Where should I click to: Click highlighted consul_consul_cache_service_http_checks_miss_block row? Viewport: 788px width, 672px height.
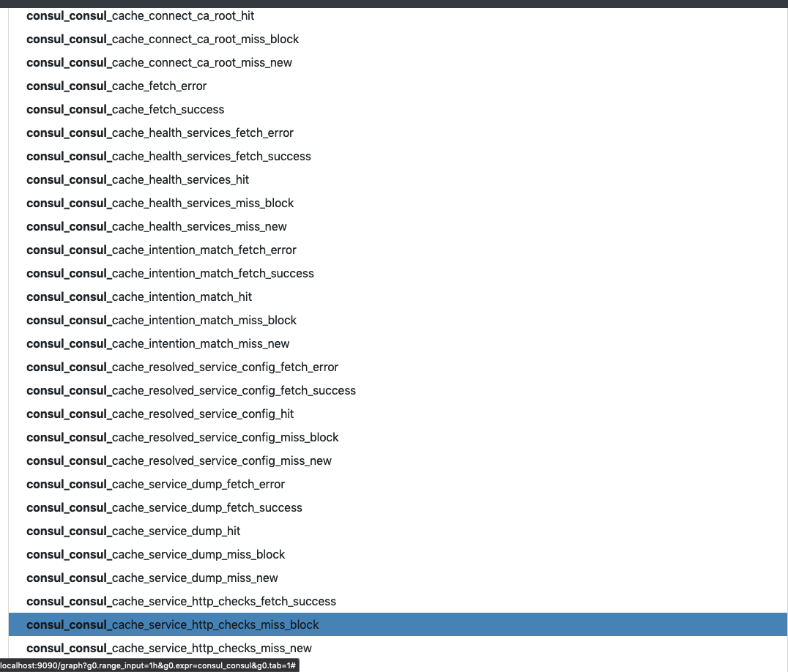pyautogui.click(x=398, y=625)
